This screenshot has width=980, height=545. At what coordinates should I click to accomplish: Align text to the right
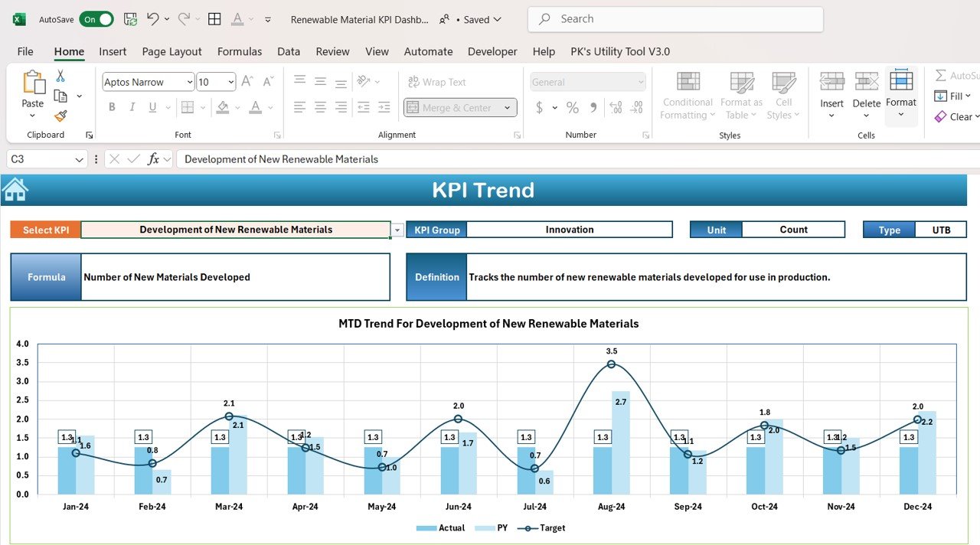point(341,107)
